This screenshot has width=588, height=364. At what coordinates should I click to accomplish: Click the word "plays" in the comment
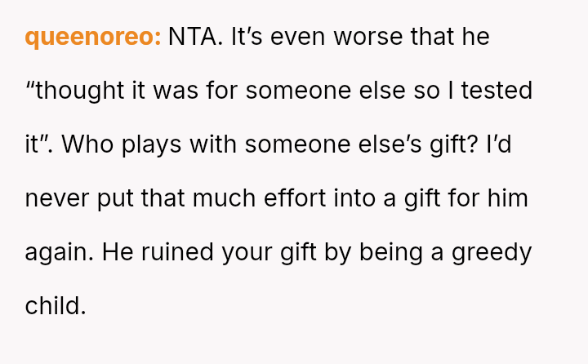click(x=152, y=145)
